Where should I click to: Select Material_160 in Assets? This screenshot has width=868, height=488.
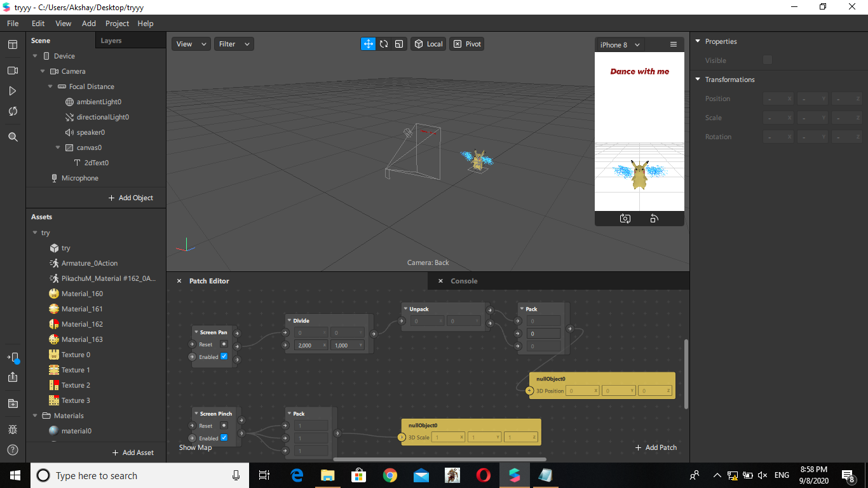[82, 294]
